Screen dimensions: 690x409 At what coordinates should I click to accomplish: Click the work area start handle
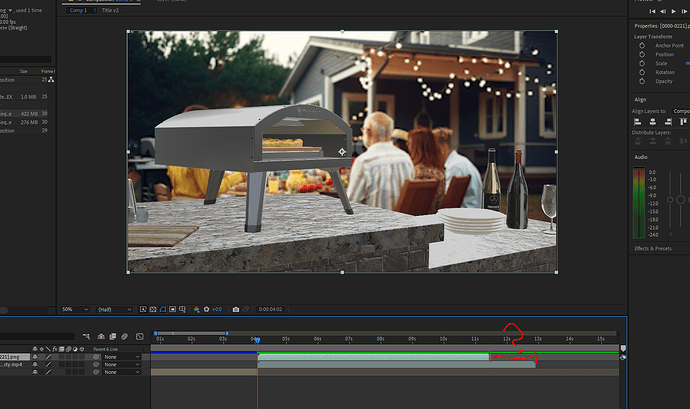(155, 333)
